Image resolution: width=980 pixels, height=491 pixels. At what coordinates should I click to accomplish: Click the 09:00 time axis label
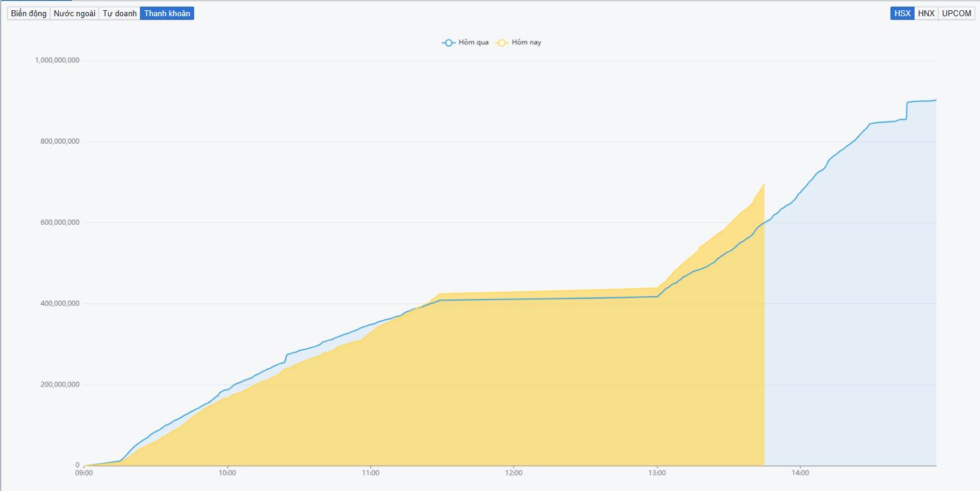coord(84,473)
